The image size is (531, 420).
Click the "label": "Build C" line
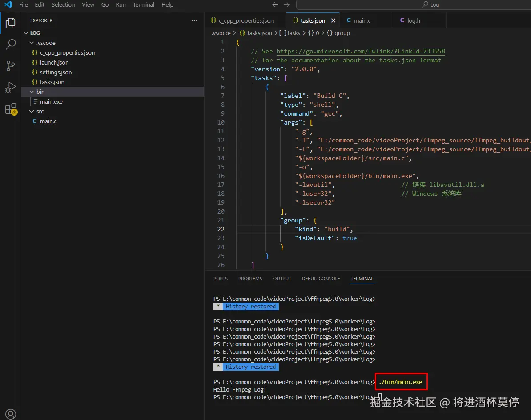(x=314, y=96)
